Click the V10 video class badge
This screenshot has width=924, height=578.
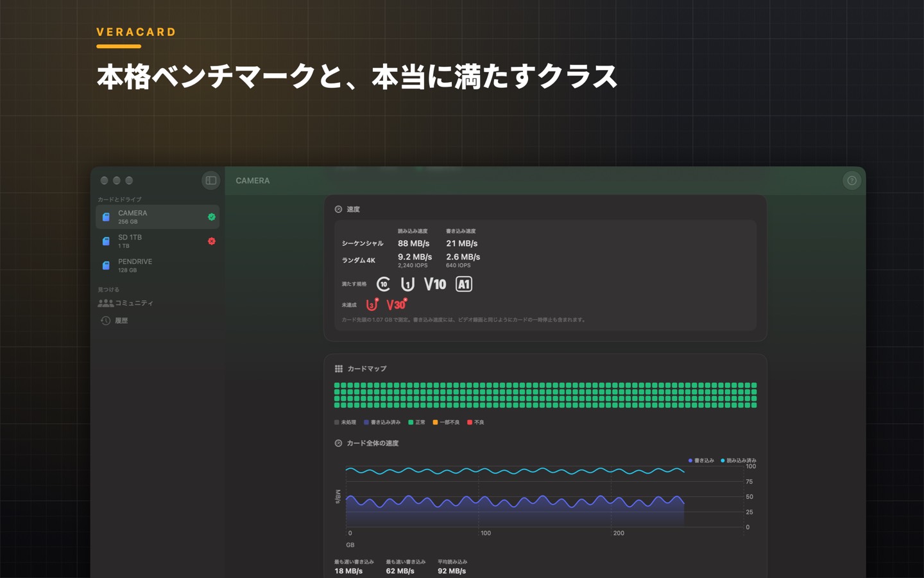[x=435, y=284]
